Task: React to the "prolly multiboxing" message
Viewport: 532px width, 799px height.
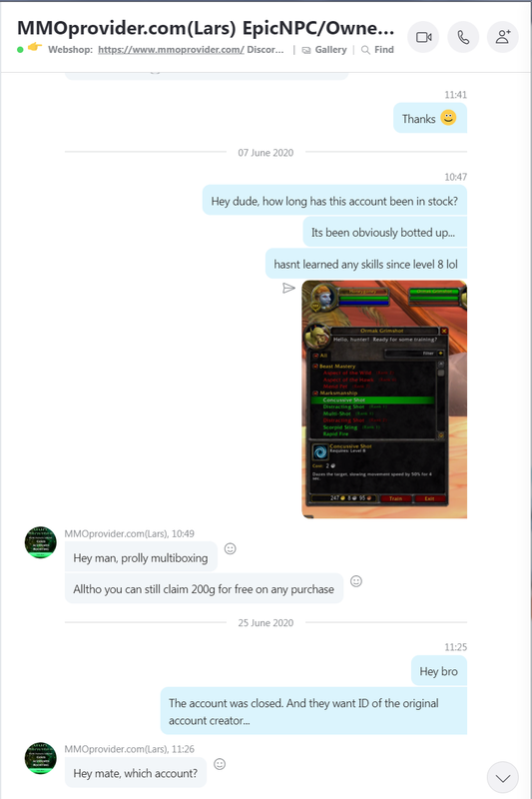Action: point(231,548)
